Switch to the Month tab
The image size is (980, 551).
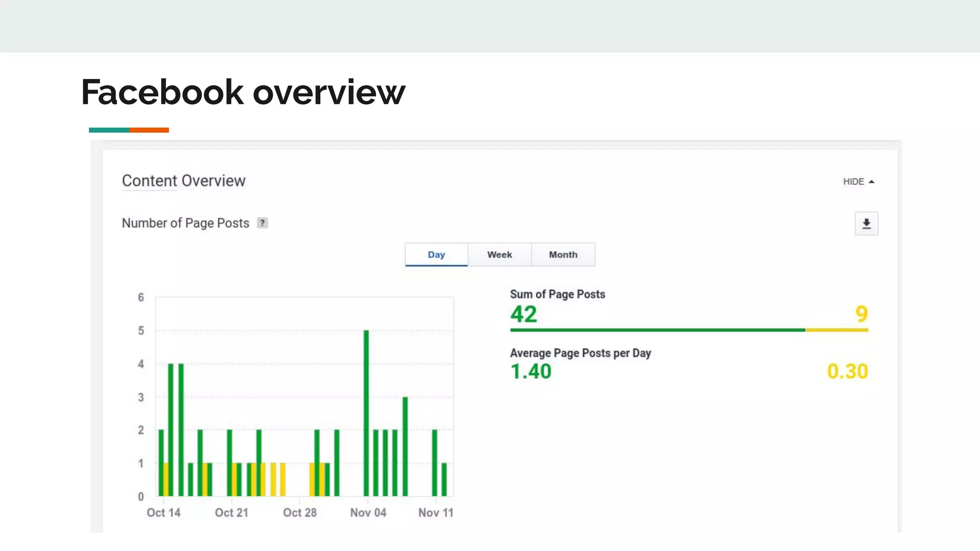pyautogui.click(x=563, y=254)
